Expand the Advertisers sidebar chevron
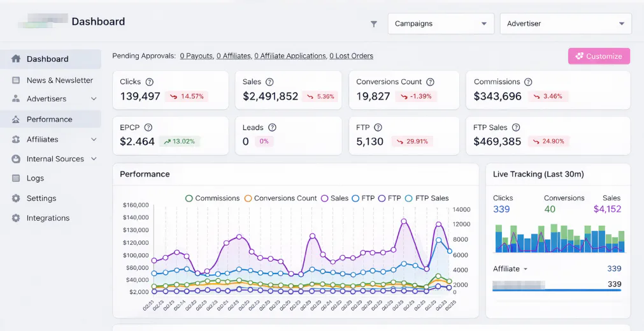This screenshot has height=331, width=644. (x=94, y=99)
